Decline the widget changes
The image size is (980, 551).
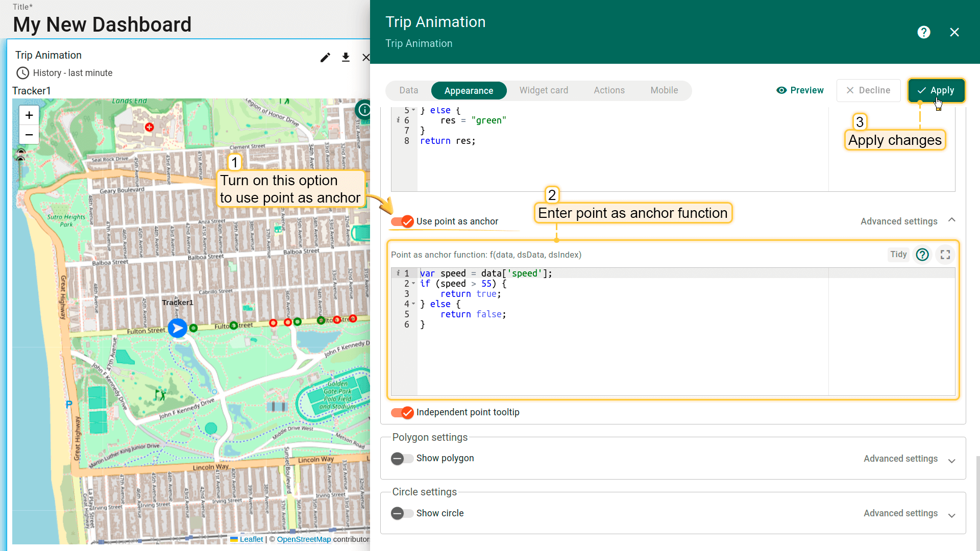[868, 90]
